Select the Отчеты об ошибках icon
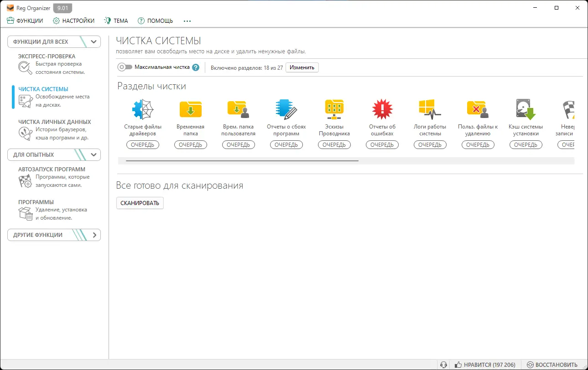The width and height of the screenshot is (588, 370). (382, 109)
